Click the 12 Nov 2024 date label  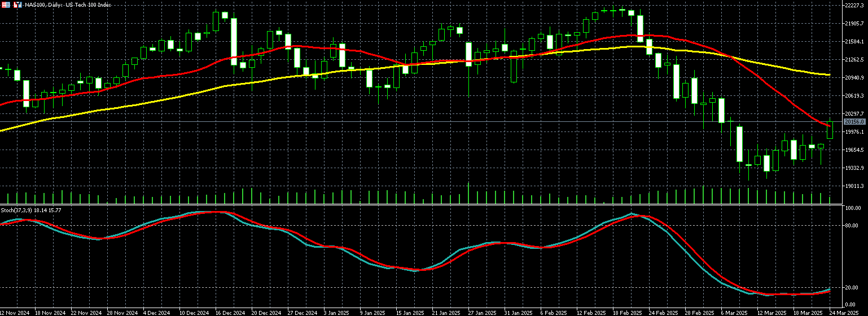[x=15, y=312]
